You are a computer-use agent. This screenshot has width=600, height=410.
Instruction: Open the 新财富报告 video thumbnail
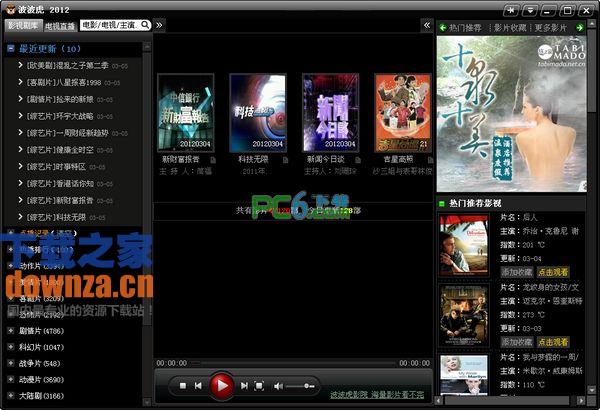(186, 113)
